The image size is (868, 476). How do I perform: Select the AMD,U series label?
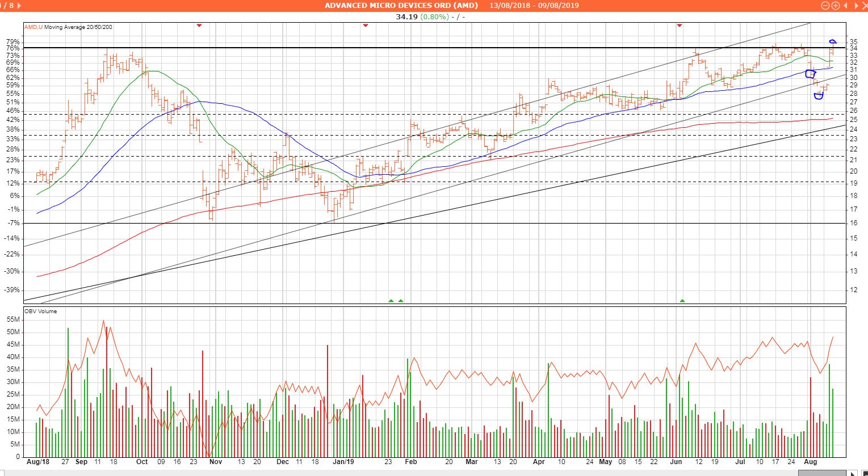point(33,27)
